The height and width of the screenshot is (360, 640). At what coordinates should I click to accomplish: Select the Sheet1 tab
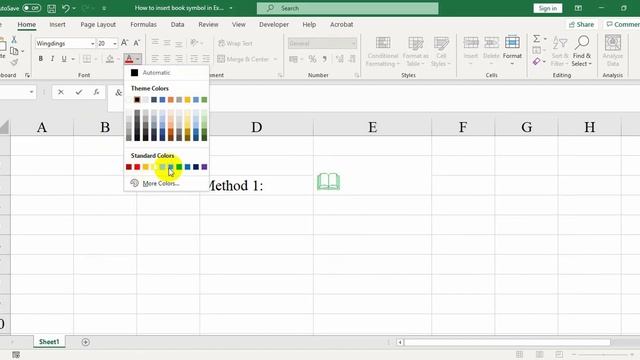(49, 342)
